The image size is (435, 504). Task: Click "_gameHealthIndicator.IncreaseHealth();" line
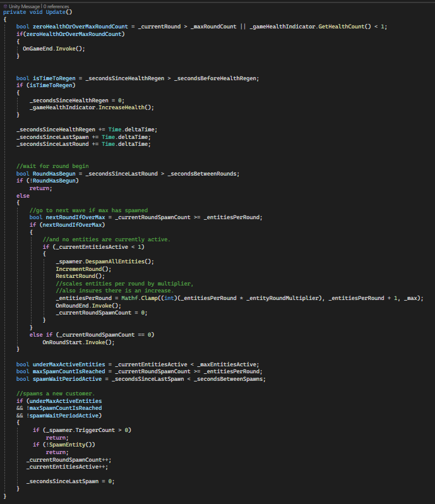click(92, 107)
